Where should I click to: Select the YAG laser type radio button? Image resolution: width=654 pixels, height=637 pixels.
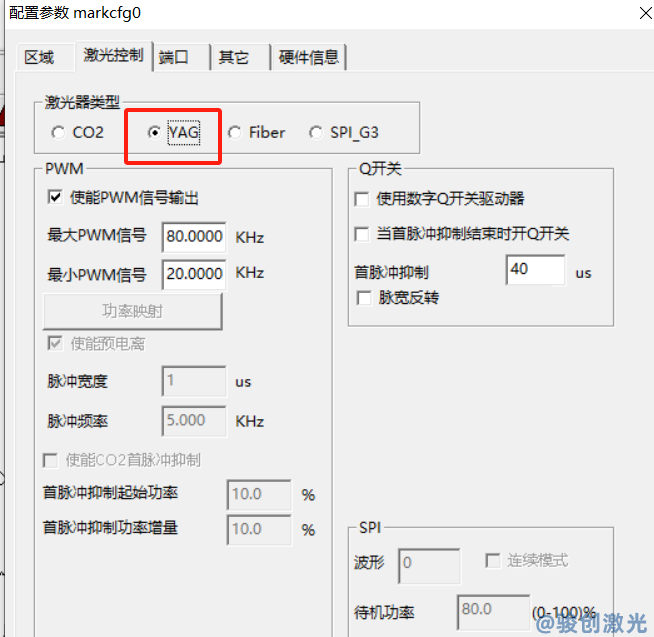point(154,133)
